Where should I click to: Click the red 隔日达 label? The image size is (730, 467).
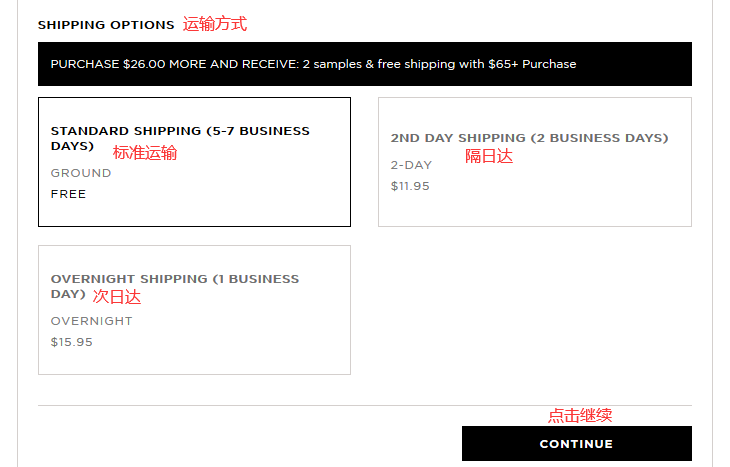[488, 156]
